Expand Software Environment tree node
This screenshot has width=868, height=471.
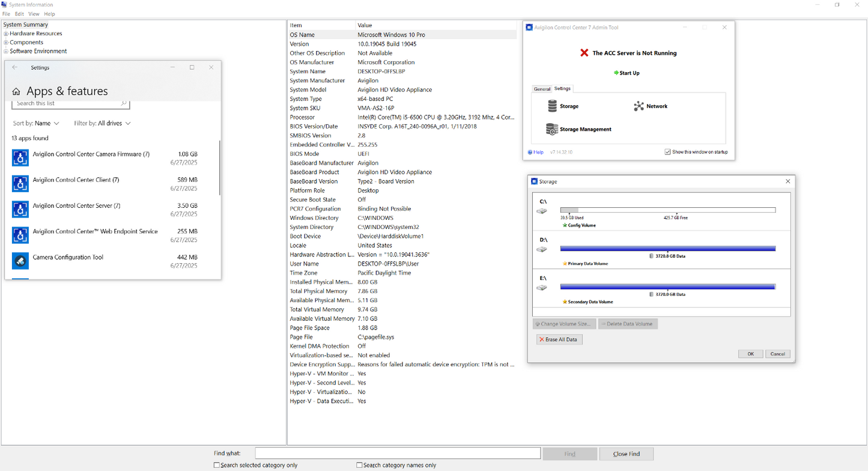pyautogui.click(x=6, y=51)
